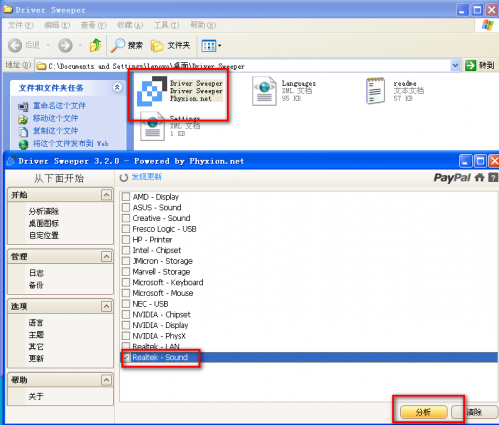Image resolution: width=499 pixels, height=425 pixels.
Task: Click the Explorer Up folder icon
Action: (95, 45)
